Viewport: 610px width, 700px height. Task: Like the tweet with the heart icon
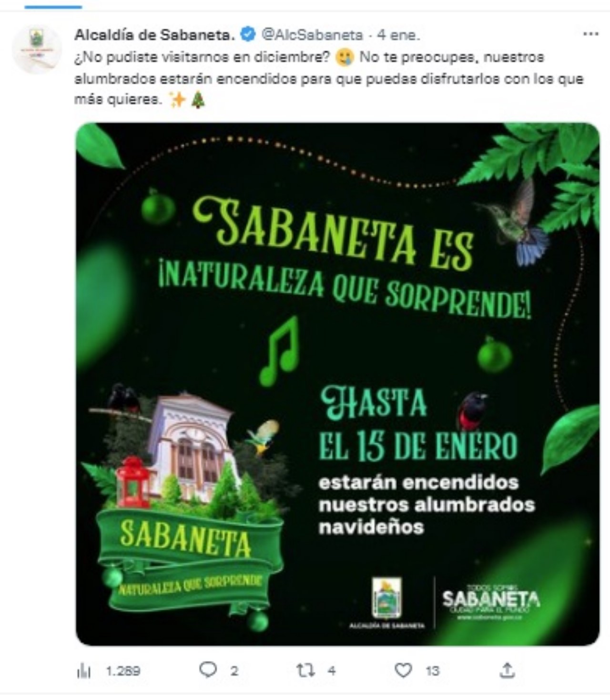(x=403, y=670)
